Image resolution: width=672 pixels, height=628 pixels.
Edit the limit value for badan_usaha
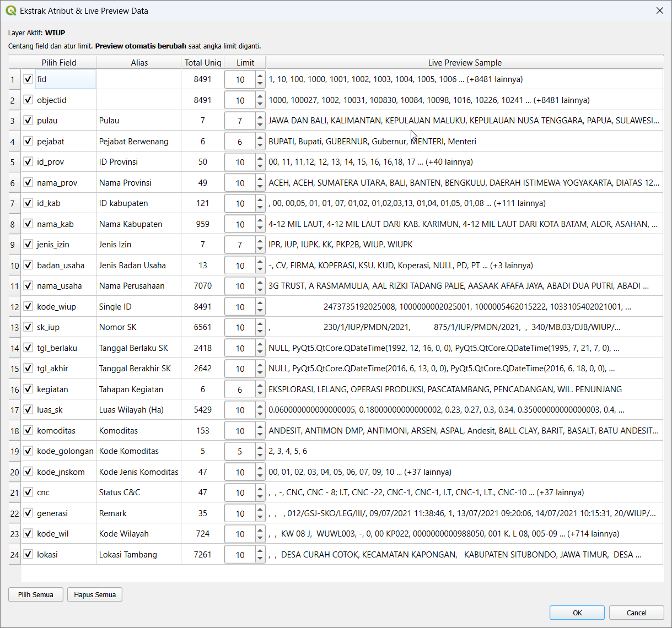pyautogui.click(x=240, y=266)
